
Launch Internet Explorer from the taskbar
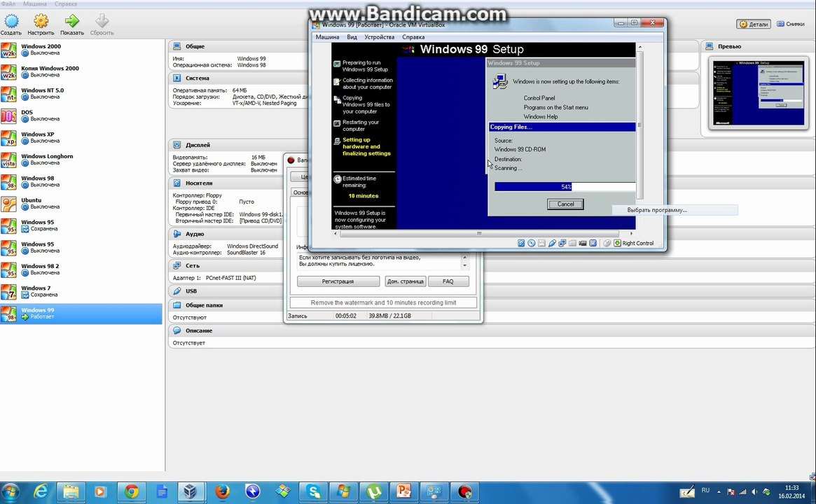(x=41, y=491)
